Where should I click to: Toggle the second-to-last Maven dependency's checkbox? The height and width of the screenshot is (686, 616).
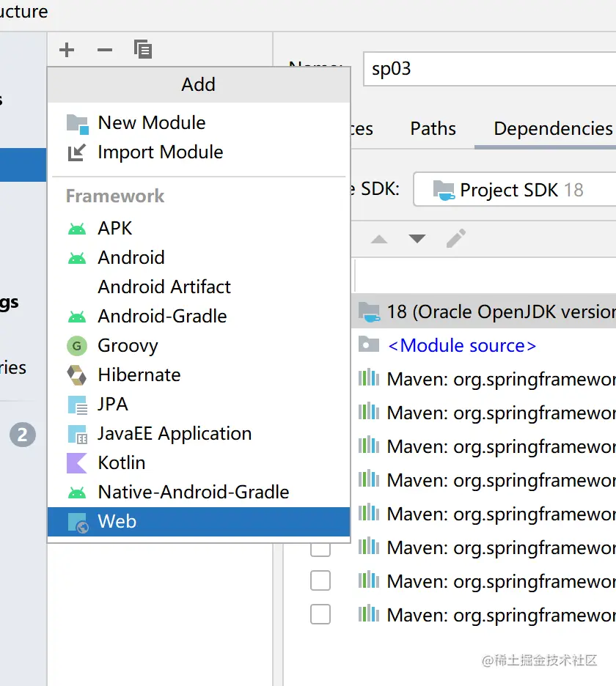320,580
